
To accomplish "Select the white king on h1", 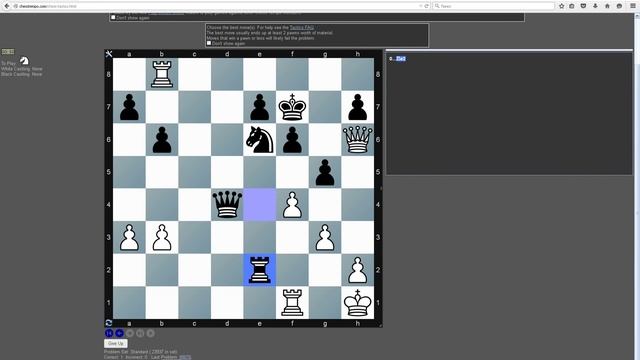I will pos(358,303).
